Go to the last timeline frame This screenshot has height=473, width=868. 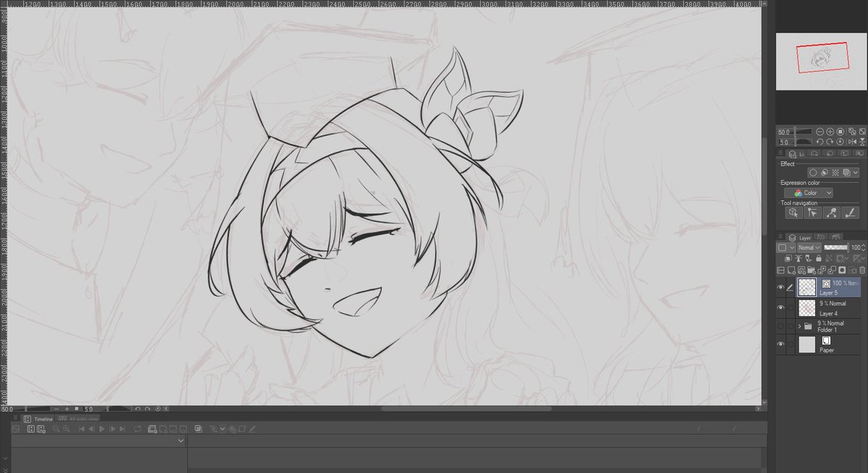pyautogui.click(x=122, y=429)
